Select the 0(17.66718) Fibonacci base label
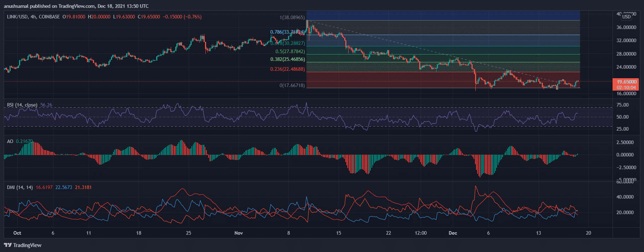This screenshot has height=252, width=644. click(x=292, y=85)
